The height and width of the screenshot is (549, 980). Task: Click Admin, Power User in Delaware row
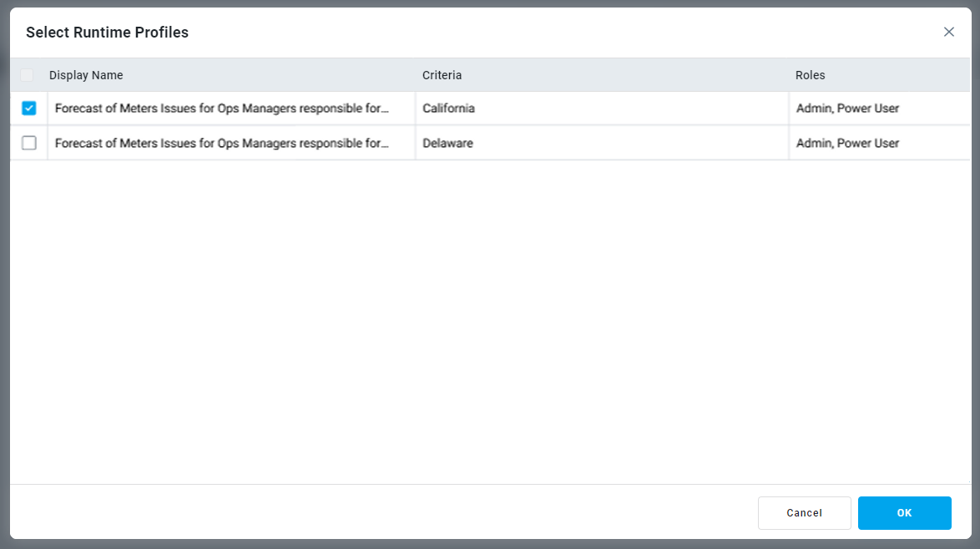pos(847,144)
